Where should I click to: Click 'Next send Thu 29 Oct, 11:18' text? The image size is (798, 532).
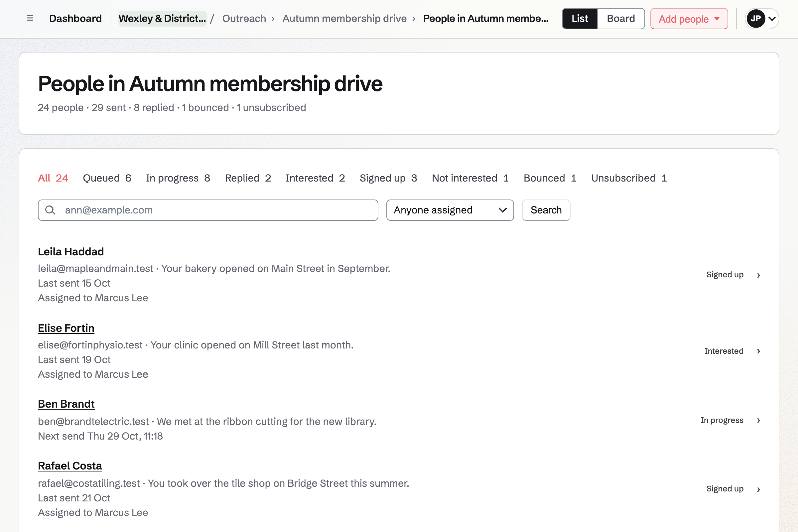coord(100,436)
